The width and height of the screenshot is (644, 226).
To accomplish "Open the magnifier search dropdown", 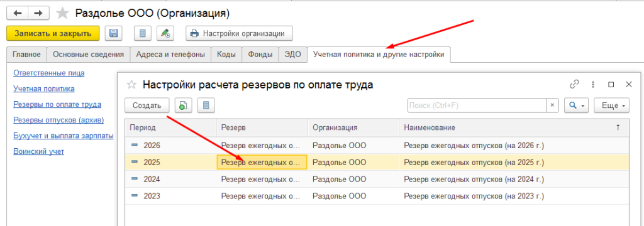I will (576, 105).
